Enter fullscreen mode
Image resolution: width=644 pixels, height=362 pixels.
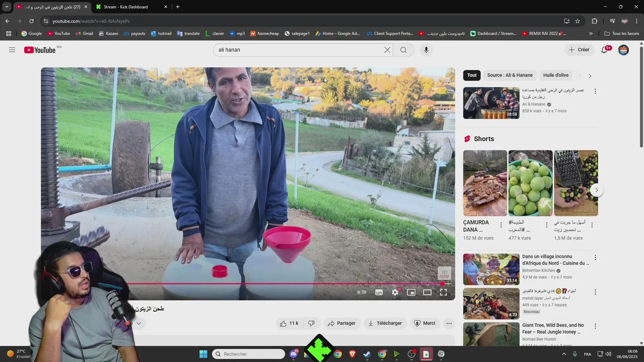[x=443, y=292]
